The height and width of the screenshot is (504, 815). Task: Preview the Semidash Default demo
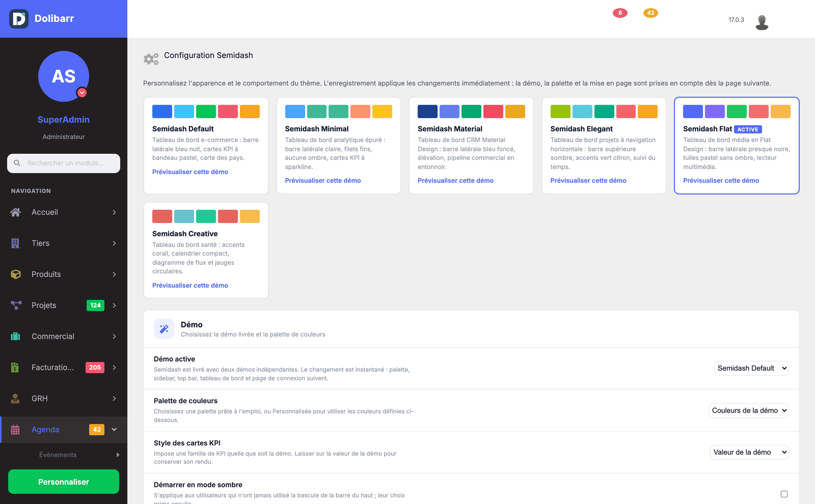[x=190, y=172]
